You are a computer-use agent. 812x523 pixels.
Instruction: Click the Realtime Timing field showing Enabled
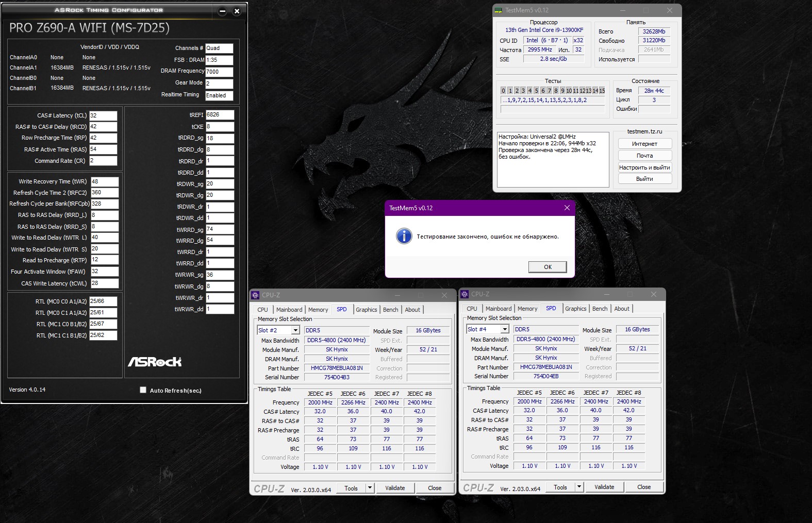click(x=219, y=95)
